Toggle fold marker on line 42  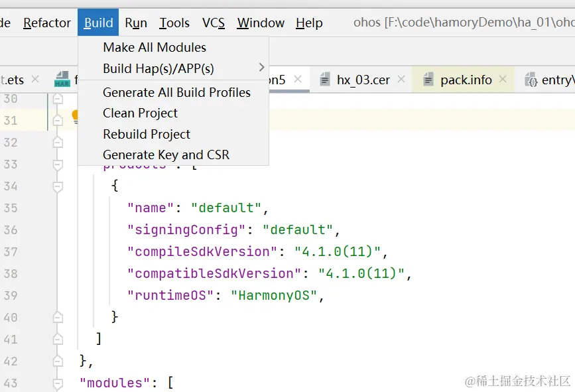pyautogui.click(x=58, y=361)
